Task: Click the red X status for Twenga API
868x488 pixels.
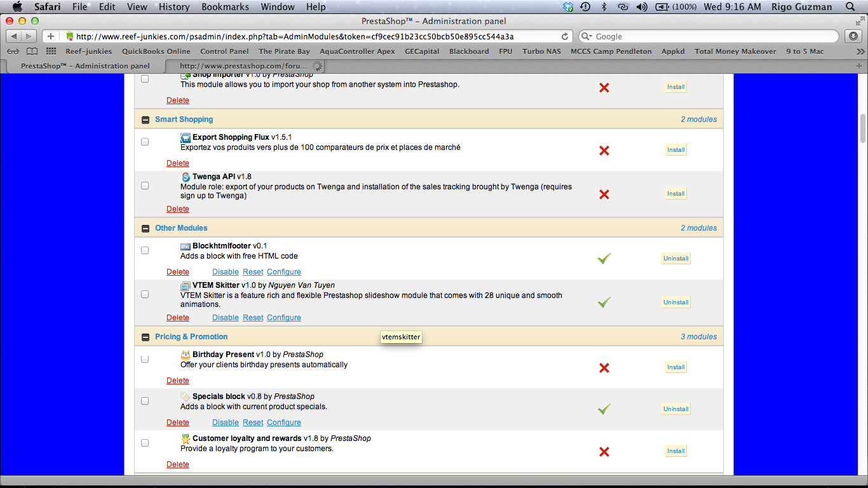Action: click(x=604, y=194)
